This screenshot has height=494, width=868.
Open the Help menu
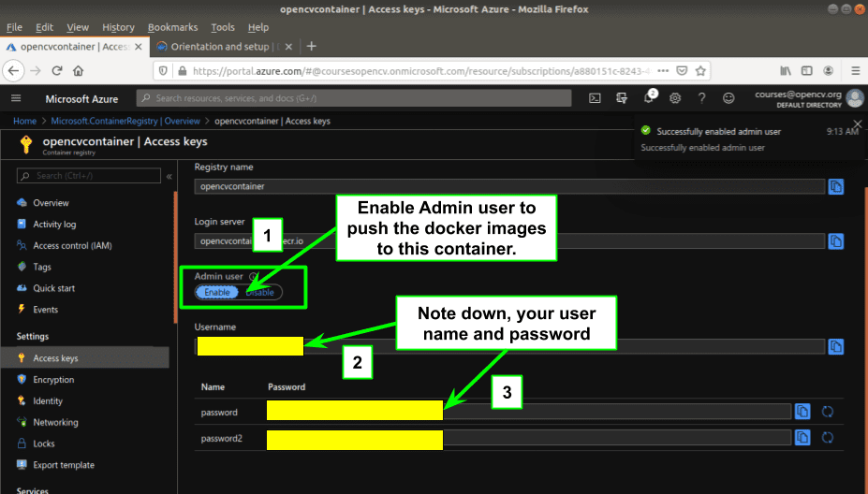point(257,27)
